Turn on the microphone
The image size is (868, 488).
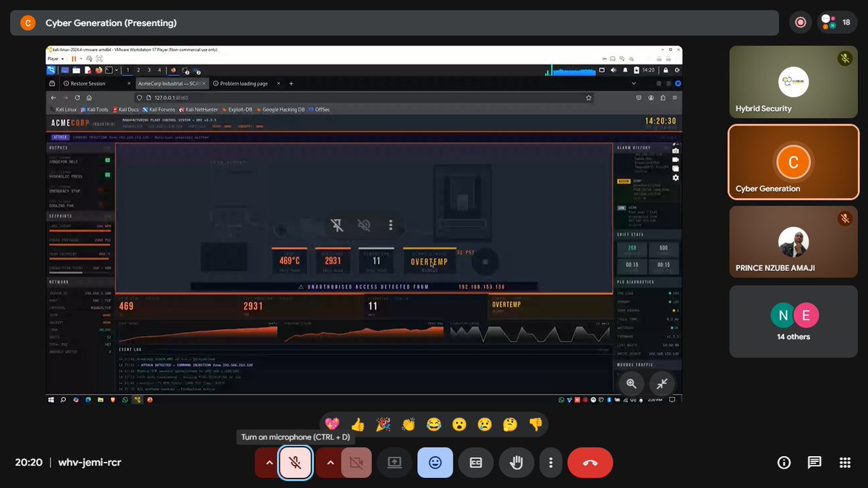(x=295, y=463)
